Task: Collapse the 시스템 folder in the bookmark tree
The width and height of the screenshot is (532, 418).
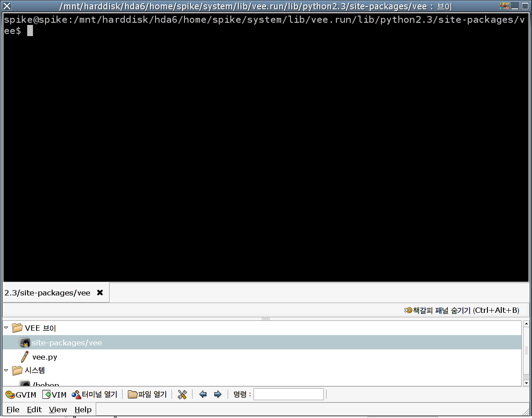Action: (6, 370)
